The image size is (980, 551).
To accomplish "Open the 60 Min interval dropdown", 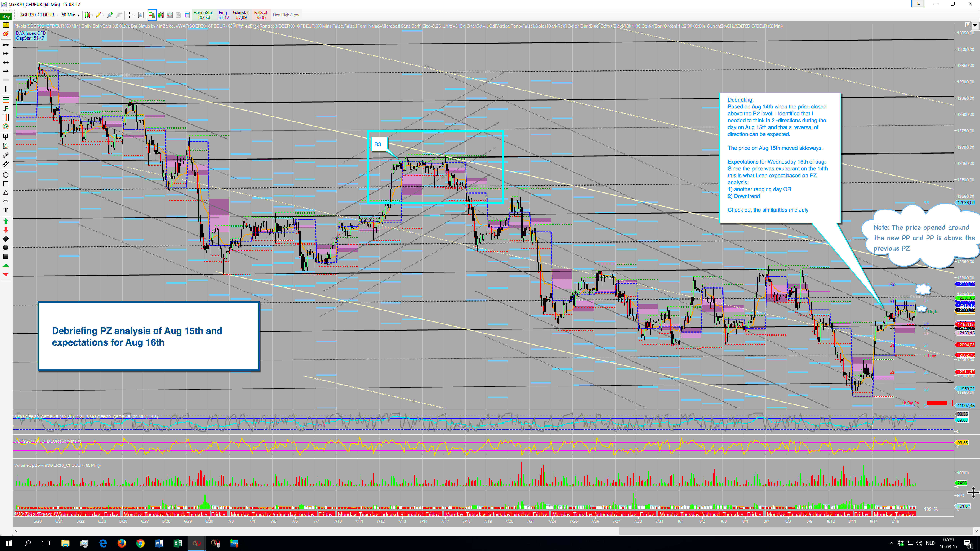I will 70,15.
